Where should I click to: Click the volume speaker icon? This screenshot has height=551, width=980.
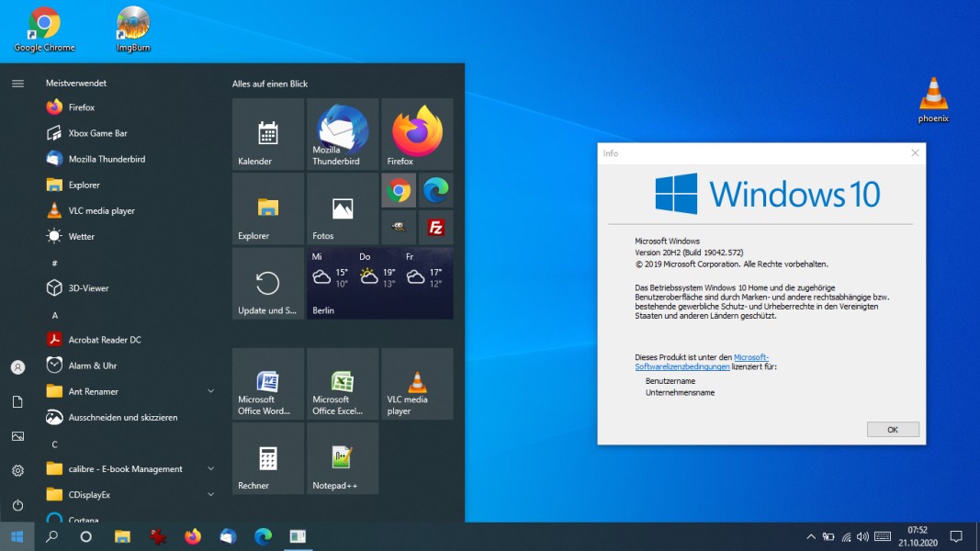click(x=863, y=536)
